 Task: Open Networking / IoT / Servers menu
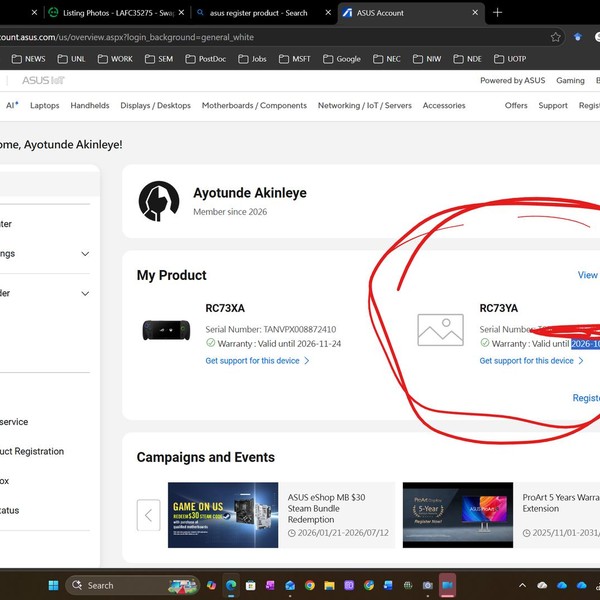[365, 105]
